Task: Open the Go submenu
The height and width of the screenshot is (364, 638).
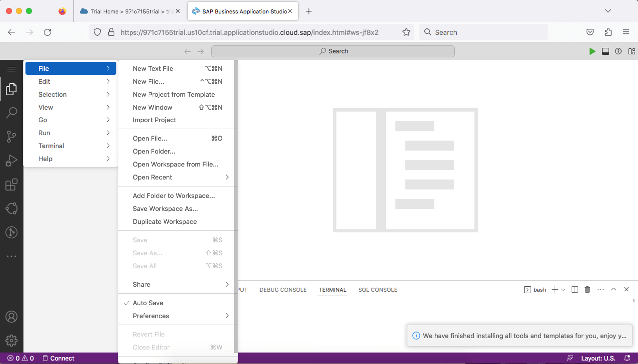Action: pyautogui.click(x=71, y=120)
